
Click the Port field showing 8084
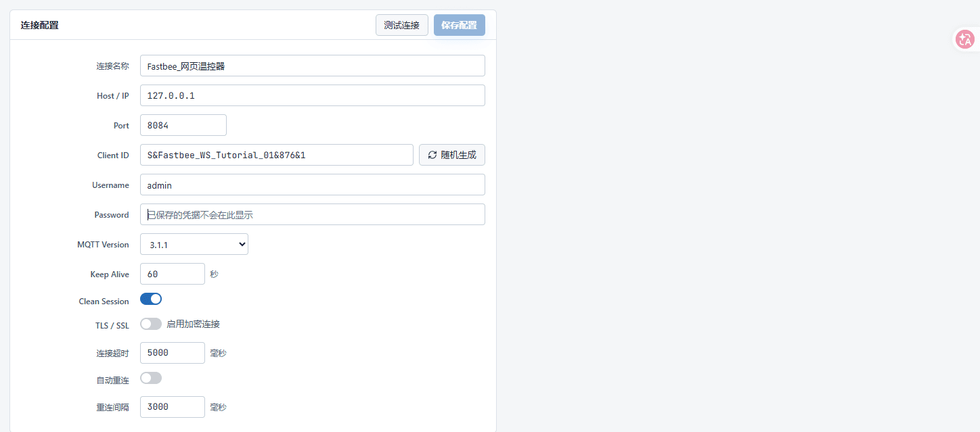coord(183,125)
